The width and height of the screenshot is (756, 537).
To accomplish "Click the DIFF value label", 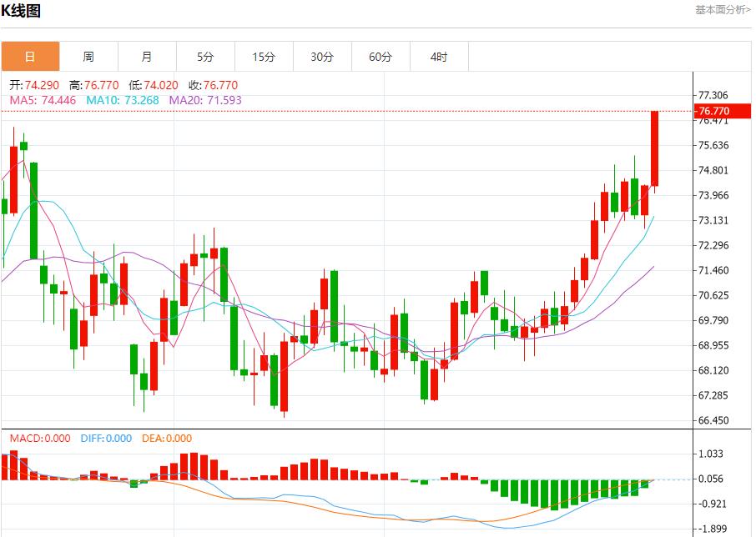I will pos(106,439).
